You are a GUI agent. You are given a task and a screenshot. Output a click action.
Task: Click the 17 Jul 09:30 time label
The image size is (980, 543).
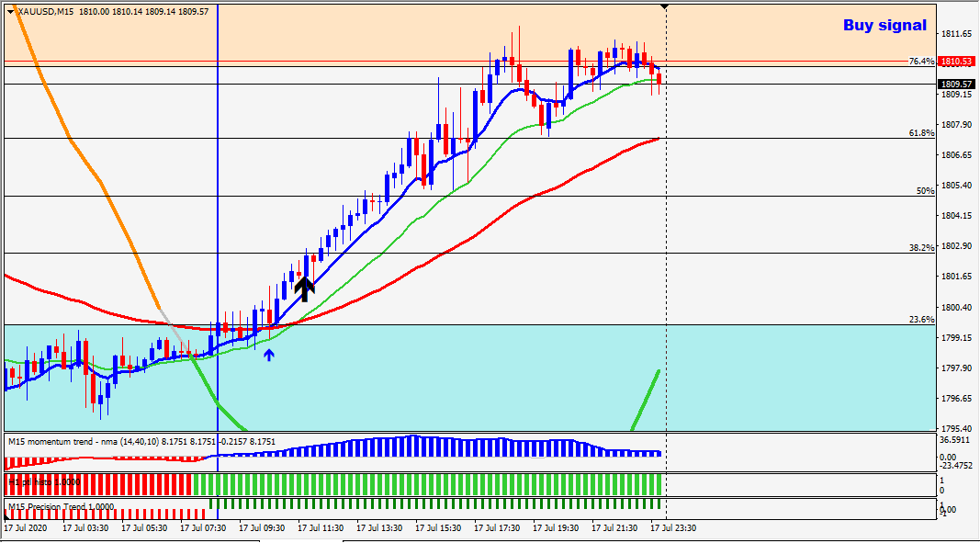262,528
